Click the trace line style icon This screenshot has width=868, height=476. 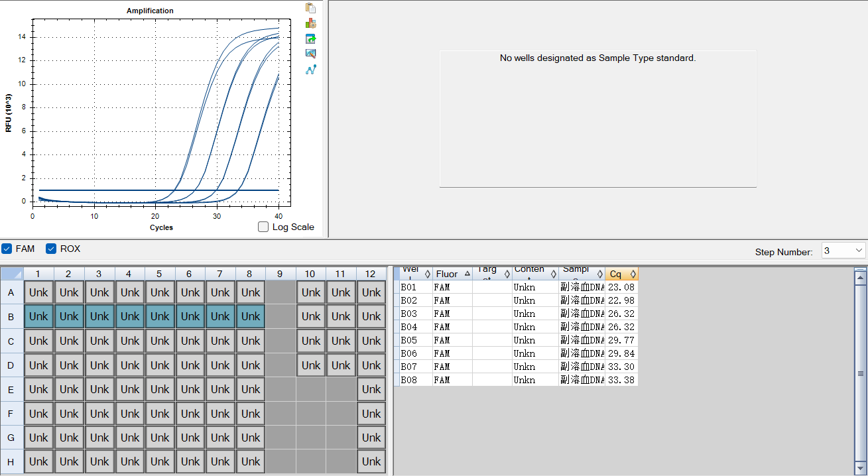coord(310,69)
